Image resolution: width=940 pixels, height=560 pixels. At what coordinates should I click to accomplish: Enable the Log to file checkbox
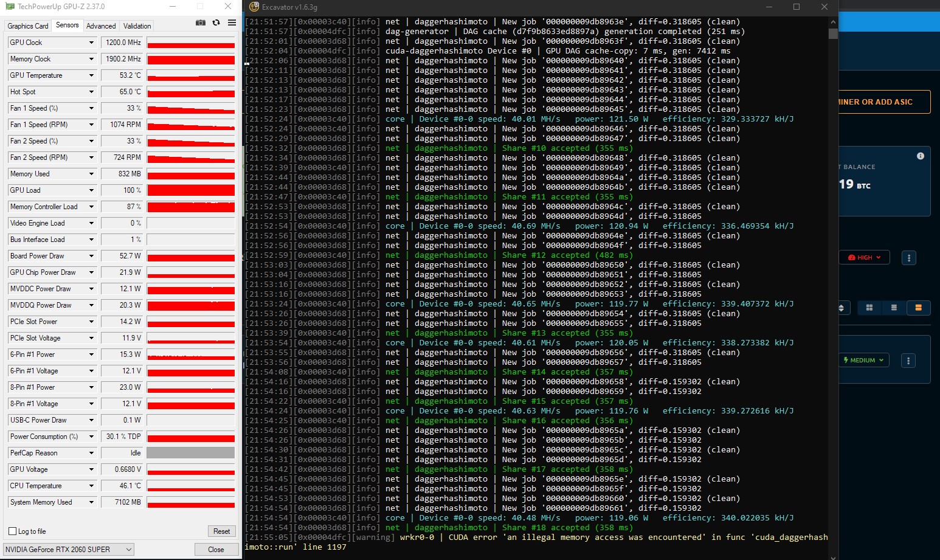click(x=12, y=531)
